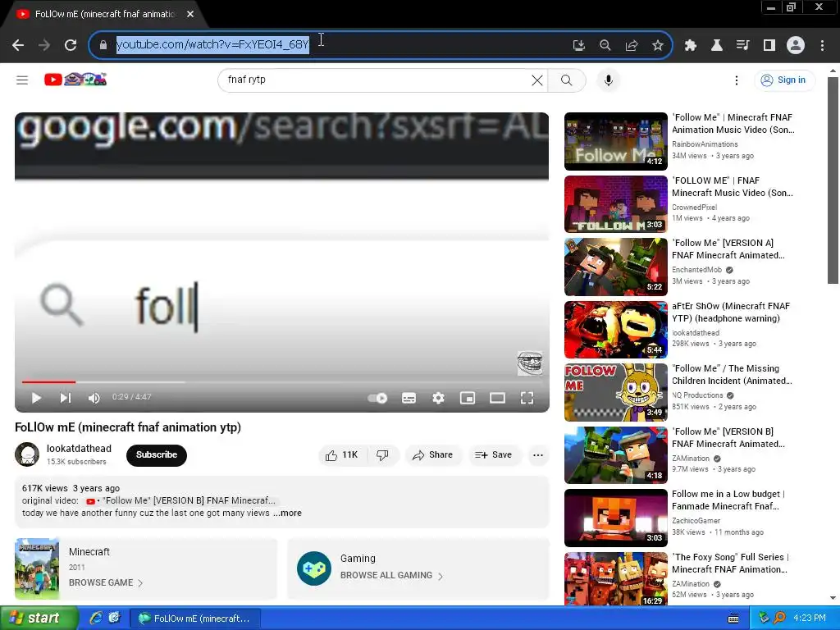Click the share page icon in address bar
Screen dimensions: 840x630
tap(632, 45)
